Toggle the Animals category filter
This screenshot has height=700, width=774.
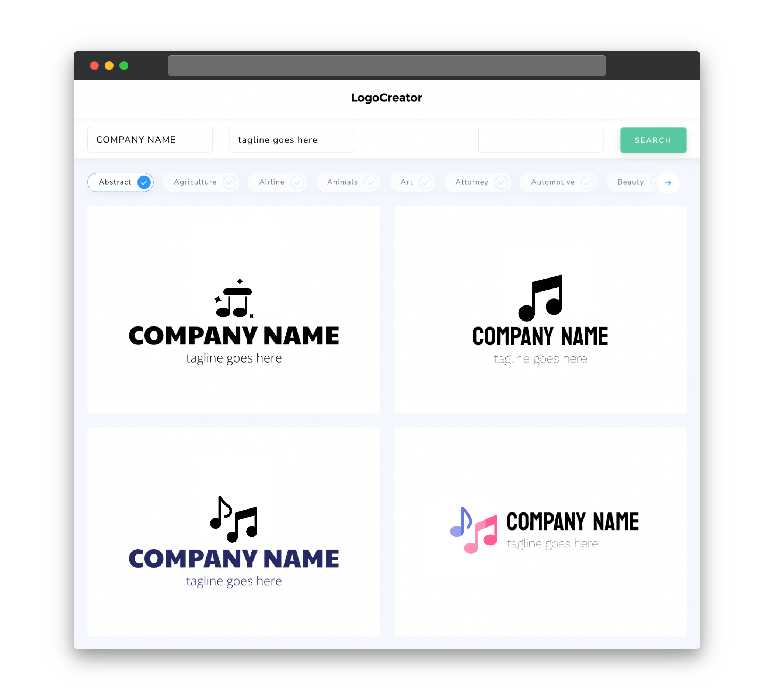tap(349, 182)
